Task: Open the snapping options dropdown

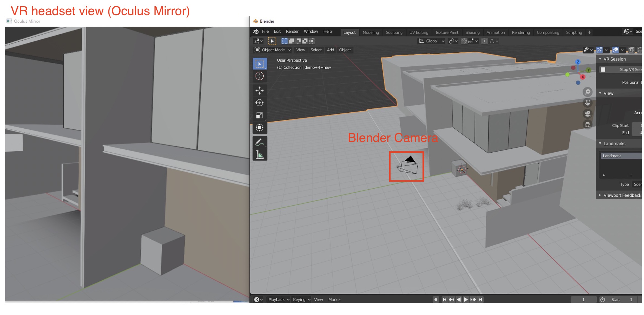Action: coord(473,41)
